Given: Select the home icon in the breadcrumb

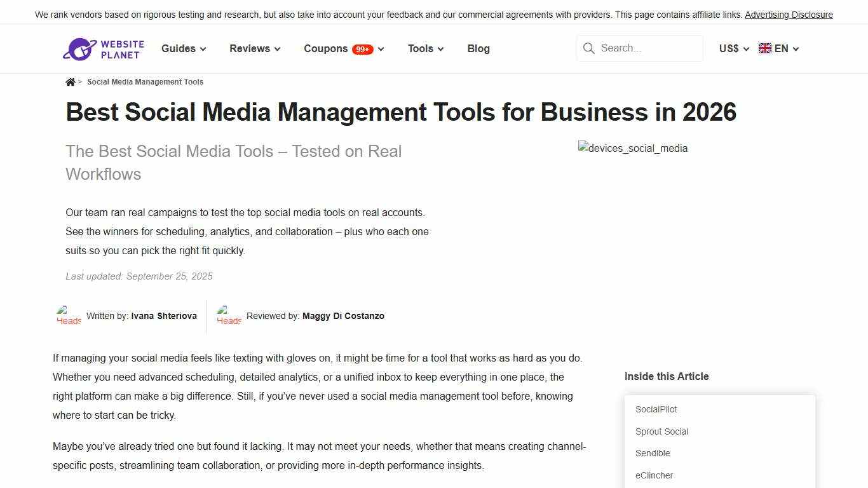Looking at the screenshot, I should (70, 81).
